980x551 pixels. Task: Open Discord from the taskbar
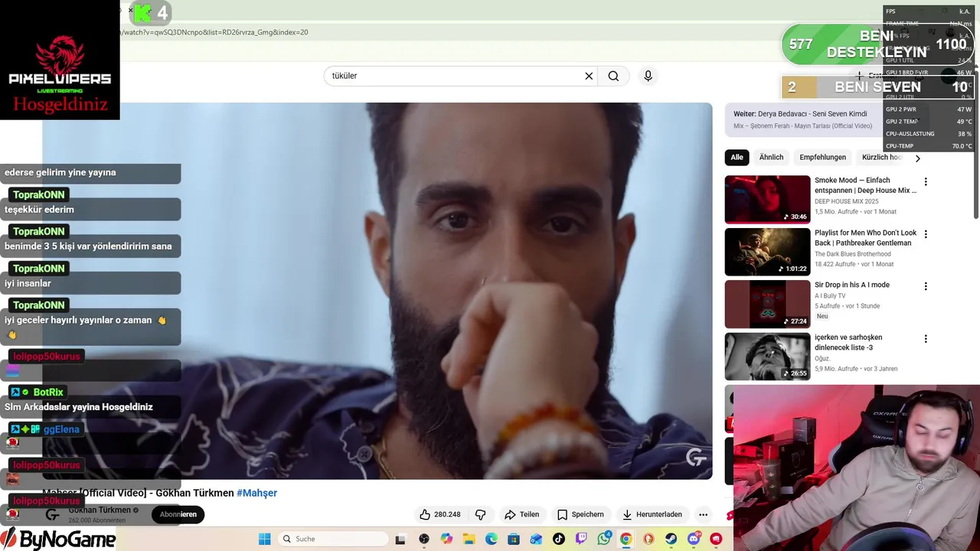(x=694, y=539)
